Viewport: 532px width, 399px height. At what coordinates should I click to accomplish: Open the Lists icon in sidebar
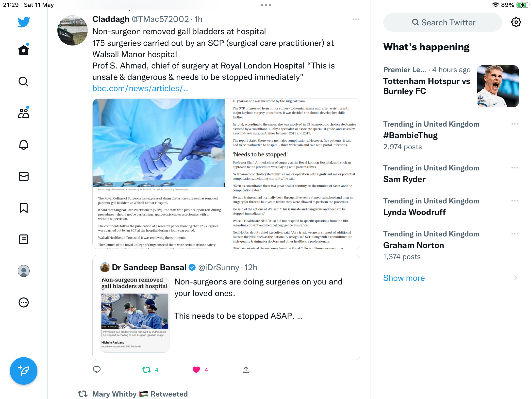click(x=24, y=239)
